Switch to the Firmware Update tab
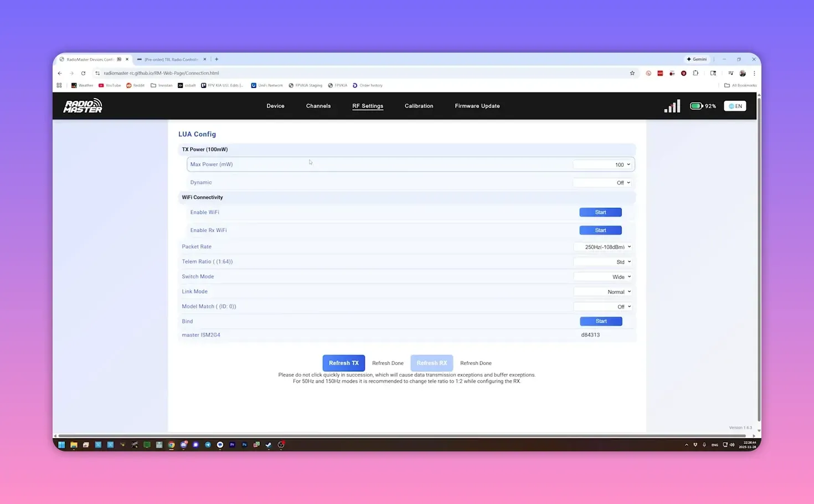The image size is (814, 504). (x=477, y=106)
